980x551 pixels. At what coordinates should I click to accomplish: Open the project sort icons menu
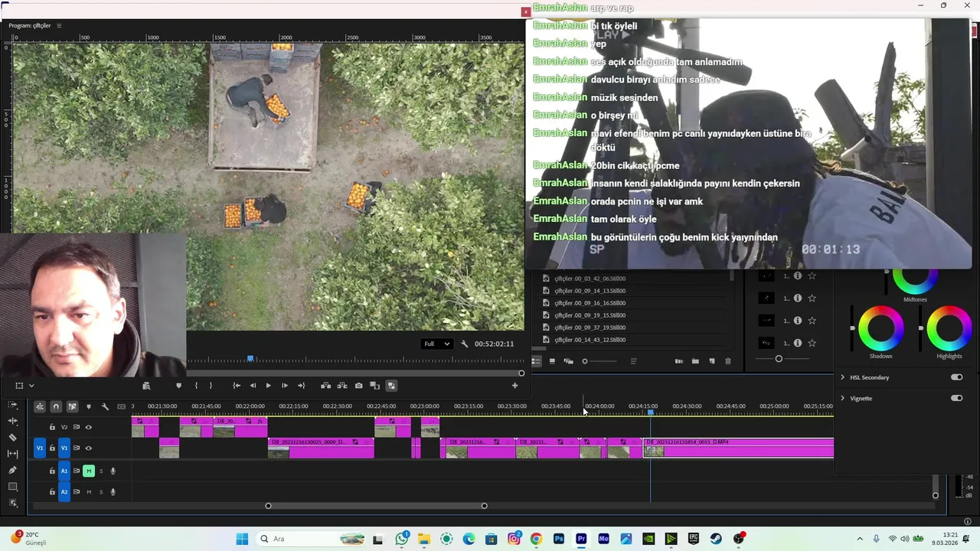coord(633,361)
